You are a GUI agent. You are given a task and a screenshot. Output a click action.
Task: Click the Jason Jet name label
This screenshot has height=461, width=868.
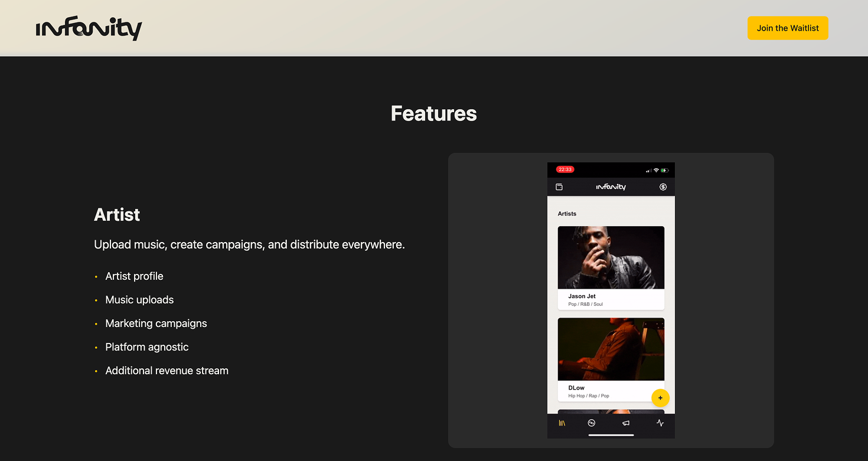582,296
